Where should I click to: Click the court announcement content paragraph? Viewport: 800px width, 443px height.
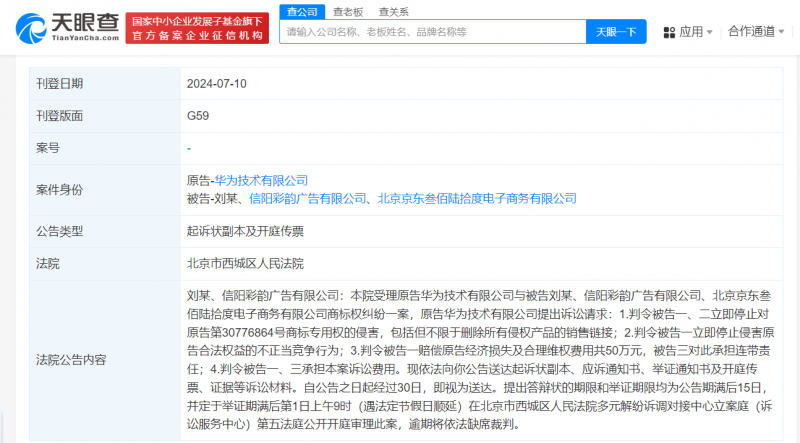pos(482,359)
